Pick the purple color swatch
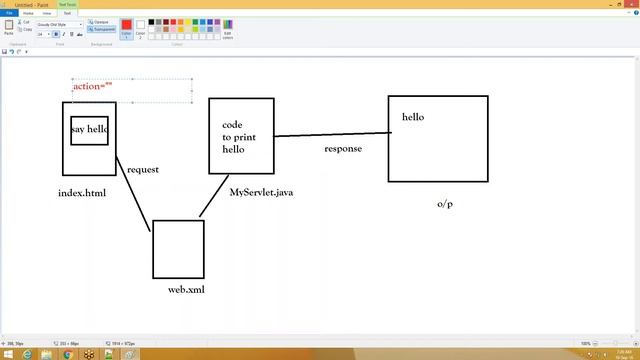Screen dimensions: 640x360 tap(218, 22)
